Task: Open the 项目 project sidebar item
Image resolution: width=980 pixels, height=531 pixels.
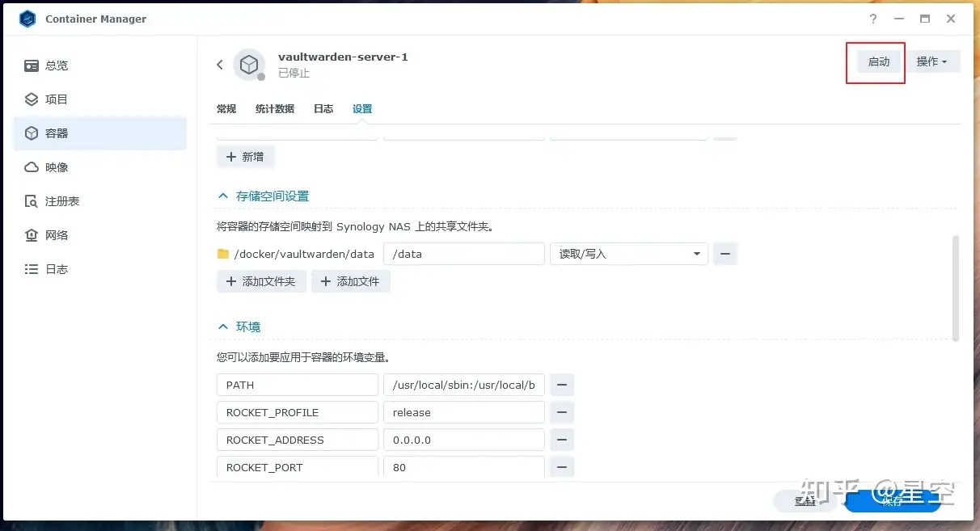Action: point(57,99)
